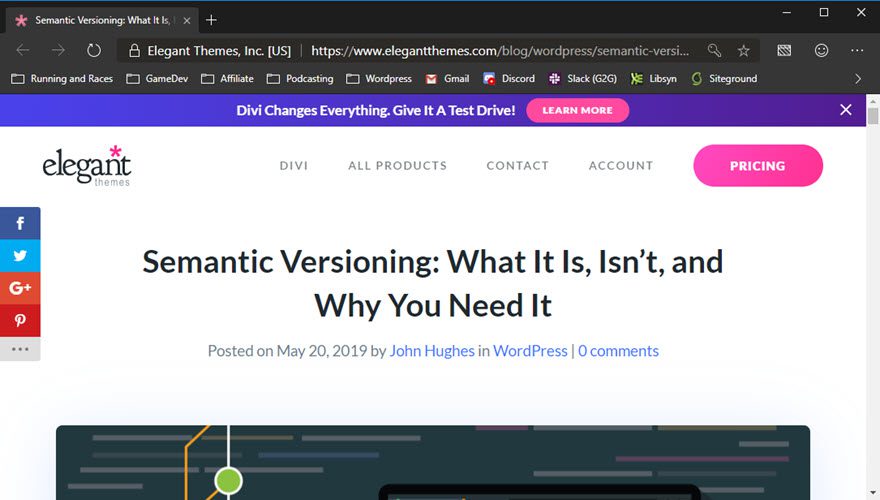The width and height of the screenshot is (880, 500).
Task: Open the Discord bookmark
Action: (x=509, y=79)
